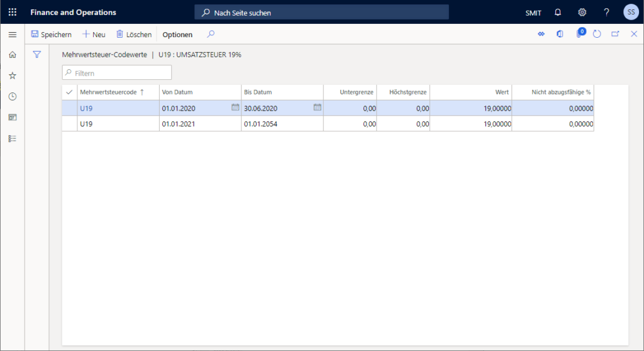Click Untergrenze 0,00 in 01.01.2021 row
The height and width of the screenshot is (351, 644).
tap(350, 124)
